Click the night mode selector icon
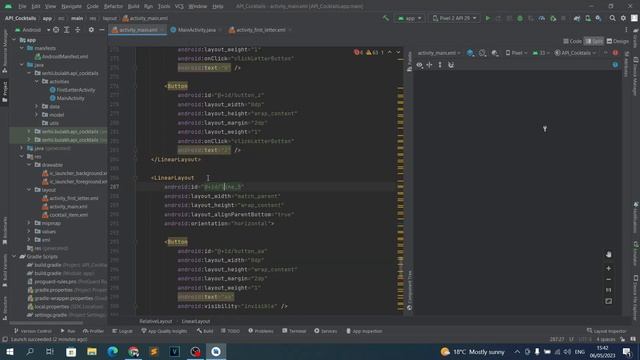Viewport: 640px width, 360px height. [x=495, y=53]
